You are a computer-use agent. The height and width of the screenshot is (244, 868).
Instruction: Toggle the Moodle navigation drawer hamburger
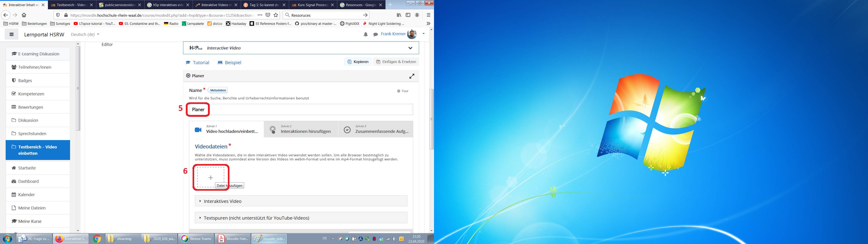12,34
